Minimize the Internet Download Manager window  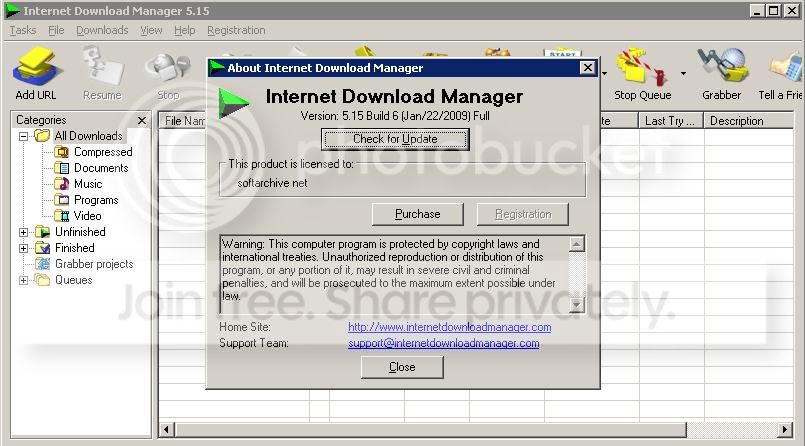[757, 10]
